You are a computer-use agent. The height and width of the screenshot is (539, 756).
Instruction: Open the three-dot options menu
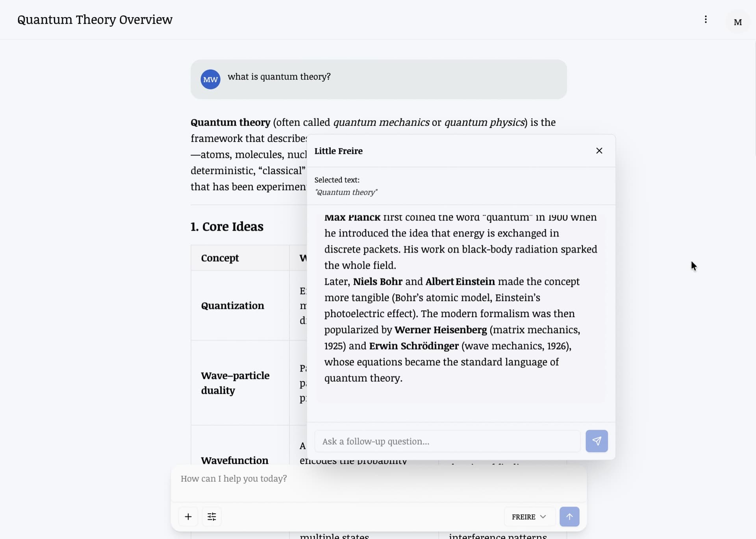tap(706, 20)
